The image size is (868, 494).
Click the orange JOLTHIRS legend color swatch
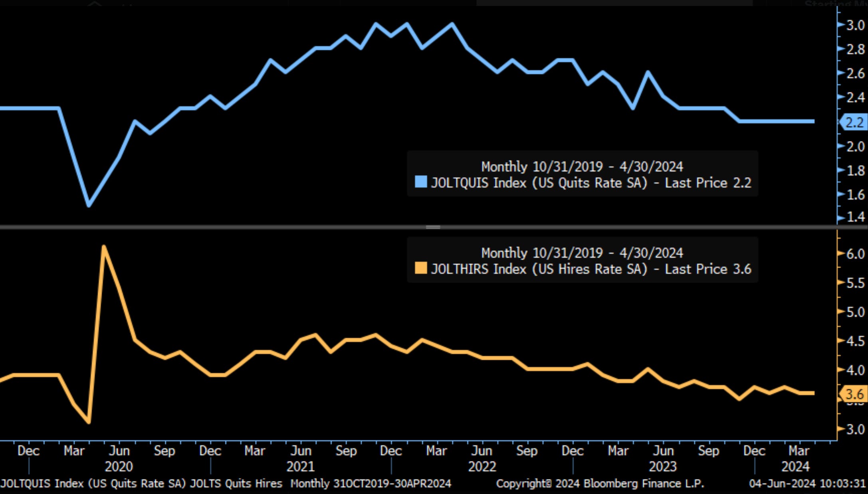(x=421, y=268)
